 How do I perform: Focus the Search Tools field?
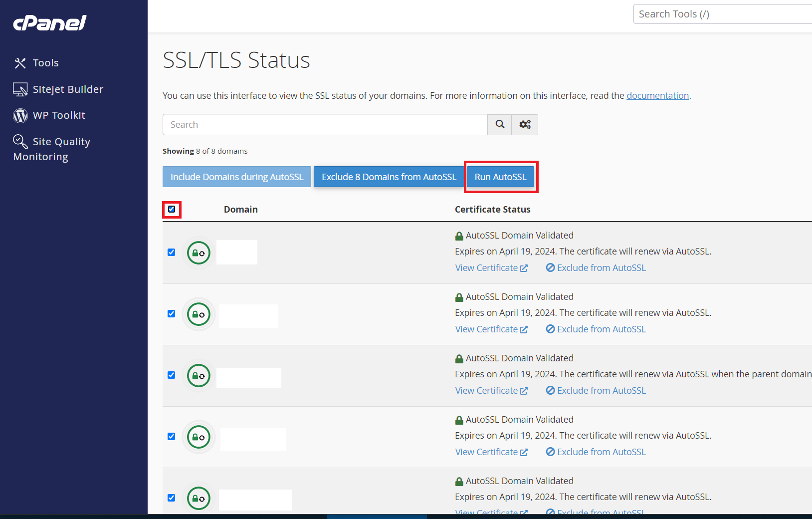(x=722, y=14)
